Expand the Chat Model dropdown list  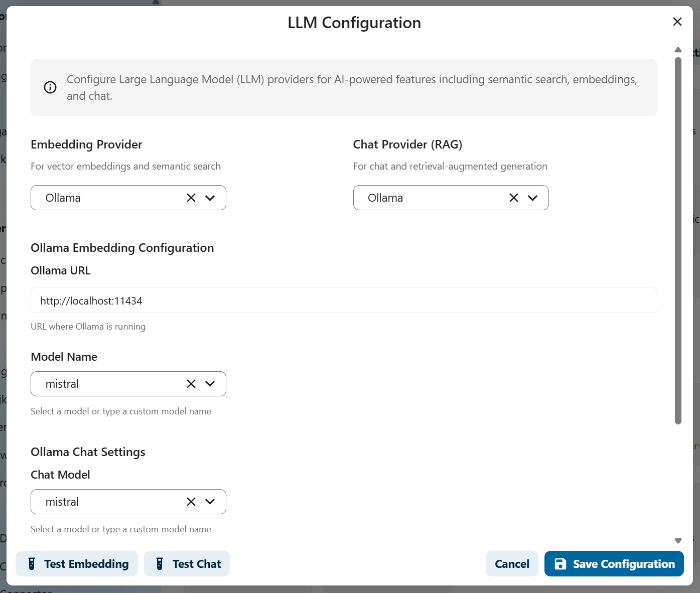click(210, 502)
